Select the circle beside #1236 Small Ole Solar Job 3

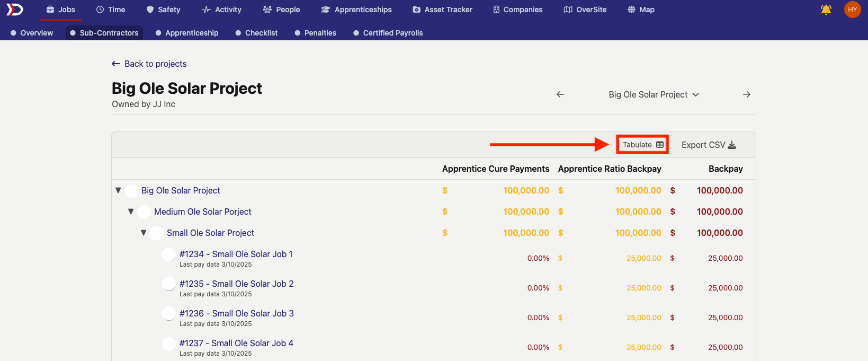168,314
